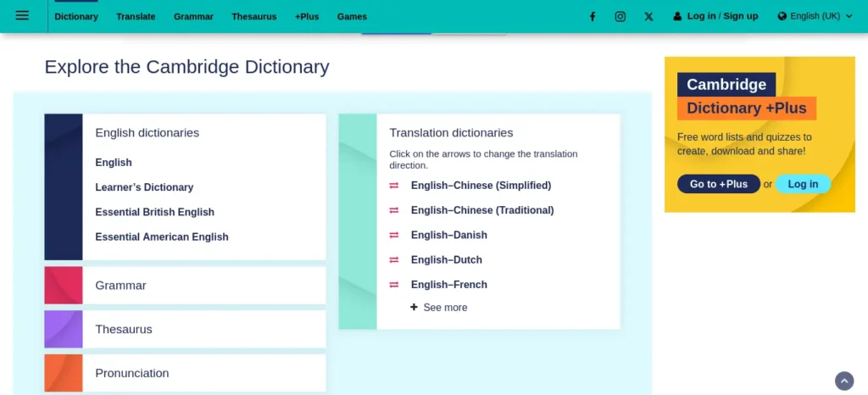
Task: Open the Grammar card
Action: (185, 286)
